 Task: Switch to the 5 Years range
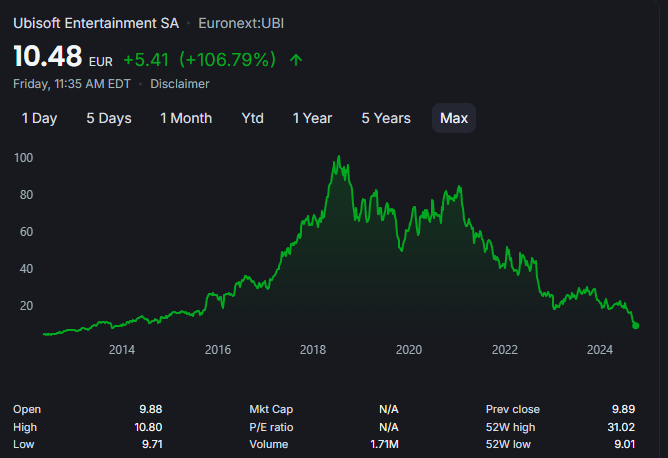[x=386, y=118]
